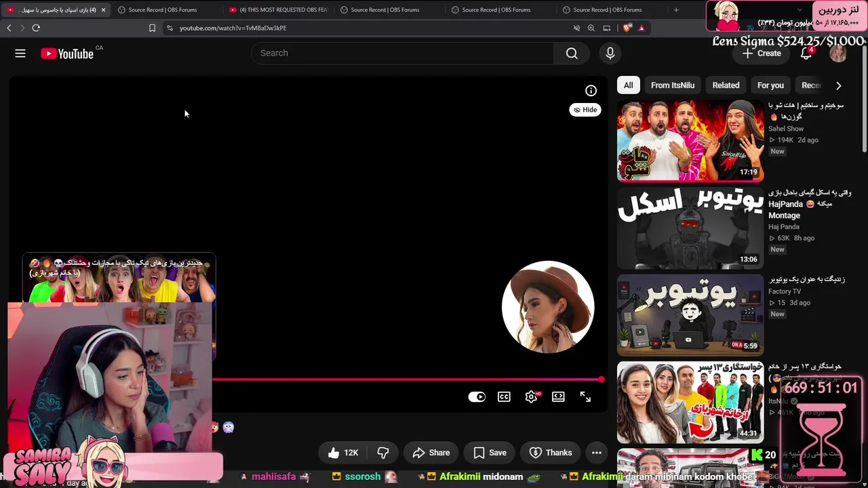Open the 17:19 Sahel Show video thumbnail

[x=690, y=141]
